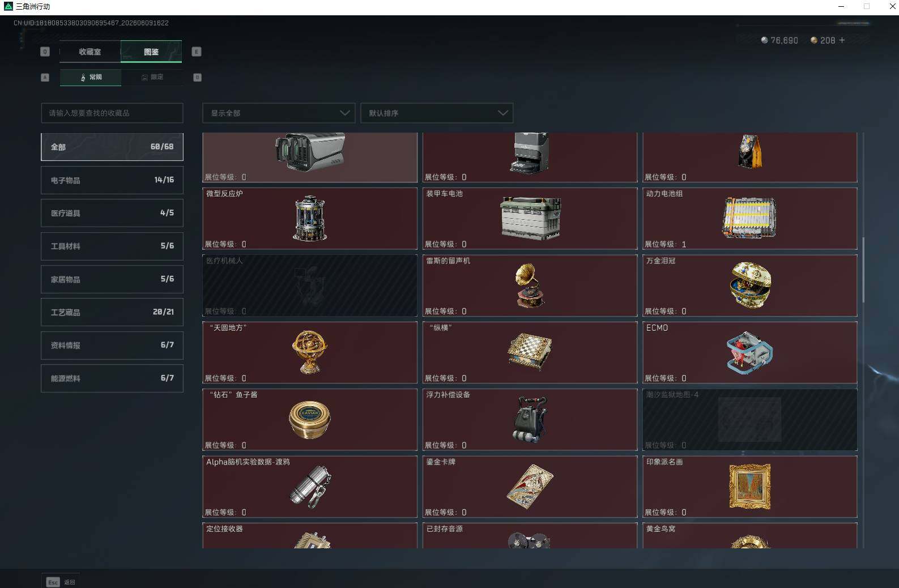Select the 装甲车电池 battery icon
The image size is (899, 588).
coord(531,219)
